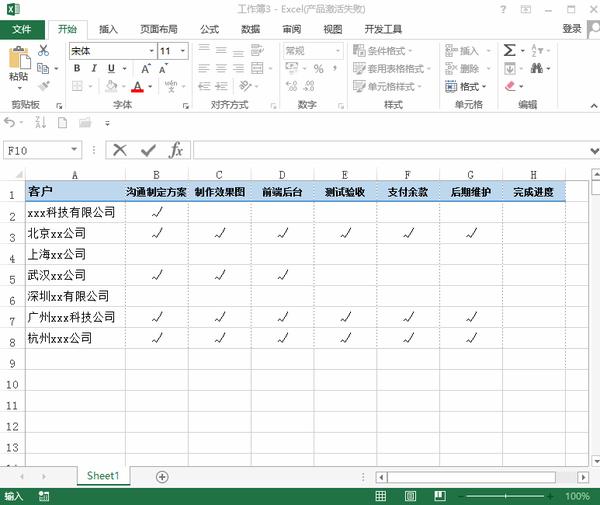Open the Name Box dropdown arrow

coord(74,150)
